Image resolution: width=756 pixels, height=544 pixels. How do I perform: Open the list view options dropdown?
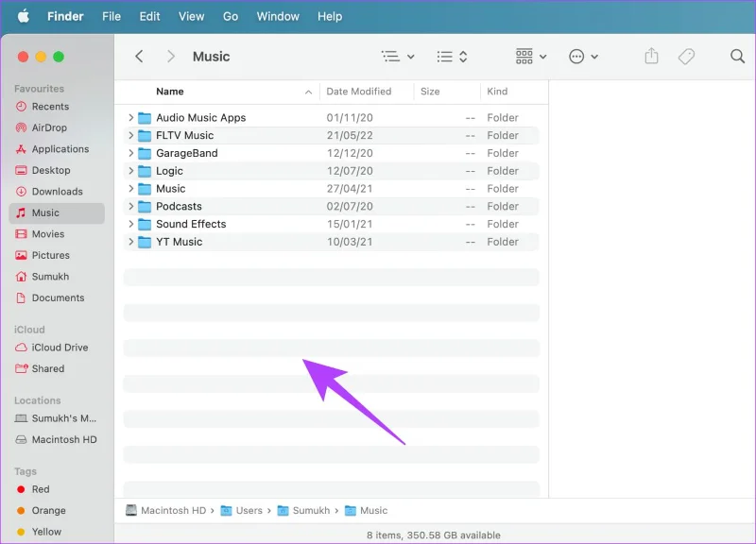click(x=398, y=57)
